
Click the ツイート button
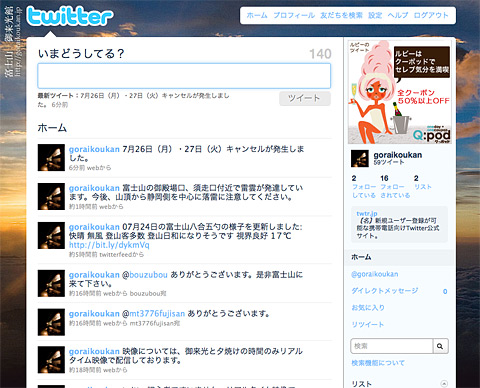pos(305,98)
